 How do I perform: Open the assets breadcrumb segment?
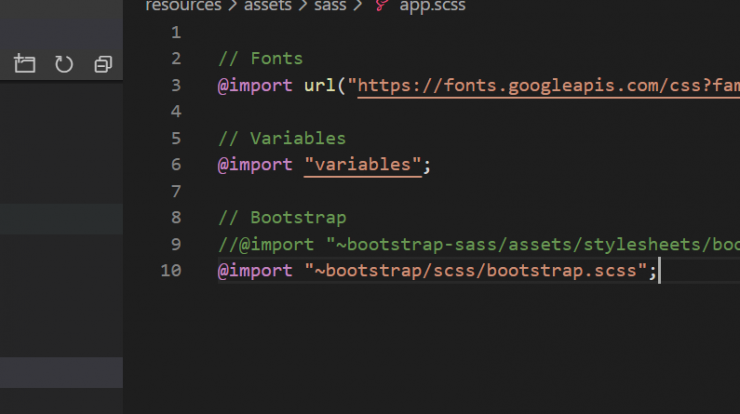click(x=268, y=6)
